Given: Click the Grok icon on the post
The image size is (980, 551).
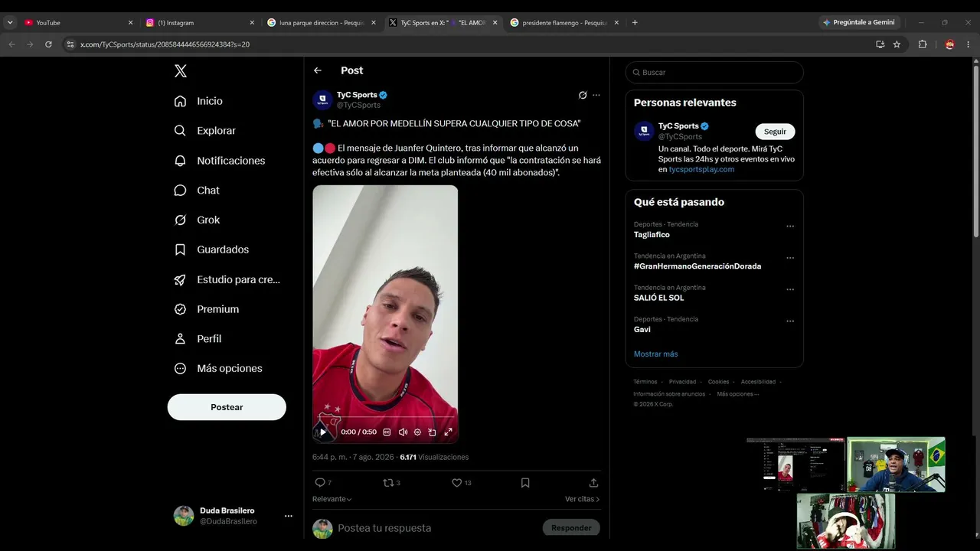Looking at the screenshot, I should tap(583, 95).
